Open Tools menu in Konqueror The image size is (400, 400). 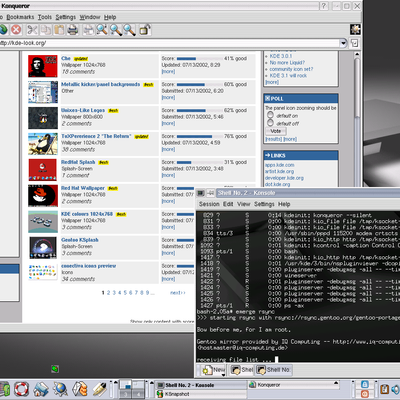tap(45, 17)
